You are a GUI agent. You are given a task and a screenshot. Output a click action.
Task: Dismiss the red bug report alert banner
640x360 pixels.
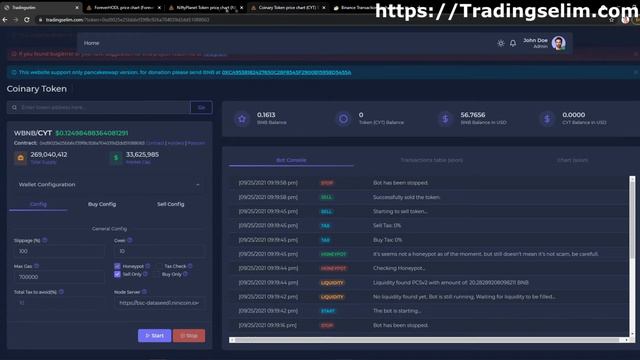(x=636, y=54)
